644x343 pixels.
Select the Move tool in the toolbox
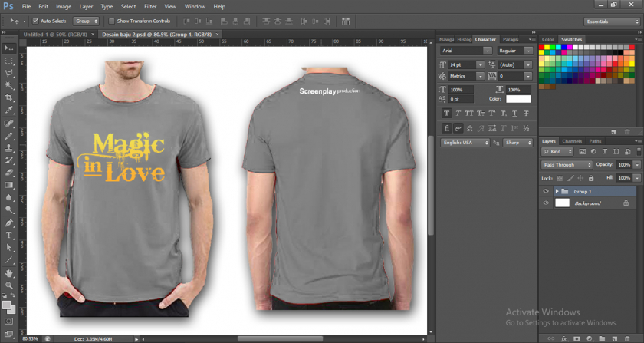[8, 48]
